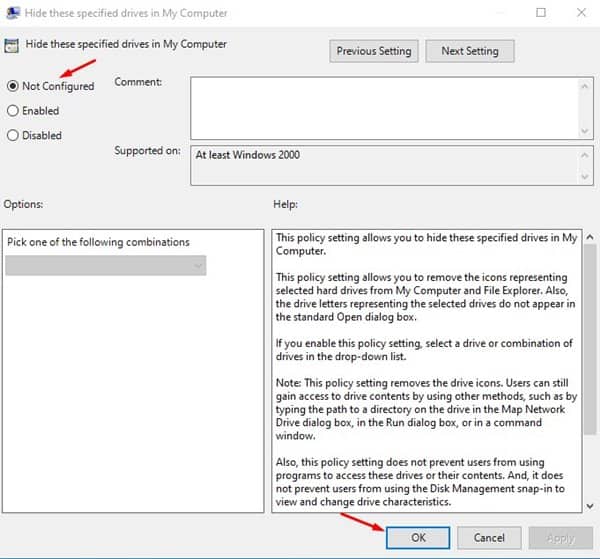
Task: Open the drive combinations dropdown
Action: [x=106, y=266]
